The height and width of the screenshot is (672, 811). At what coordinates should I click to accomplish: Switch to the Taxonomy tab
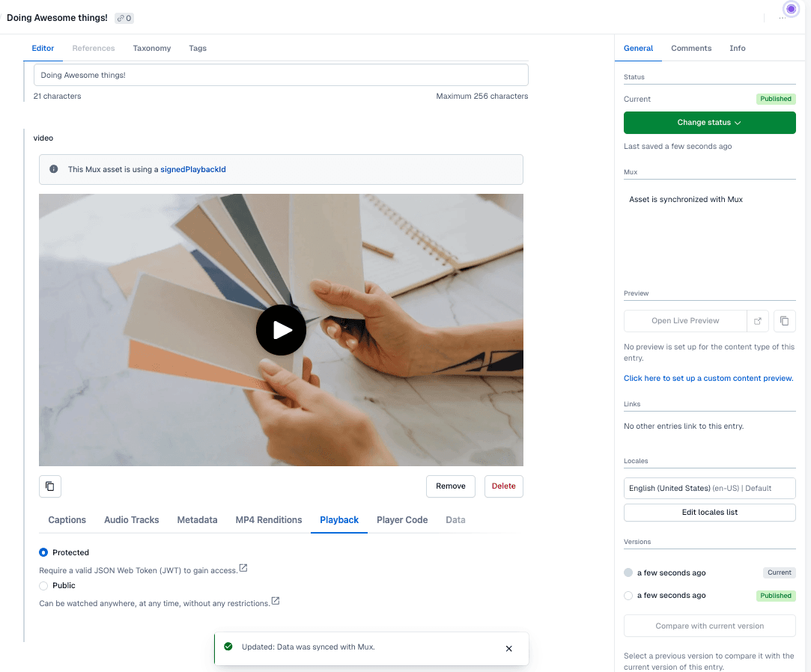pos(152,49)
